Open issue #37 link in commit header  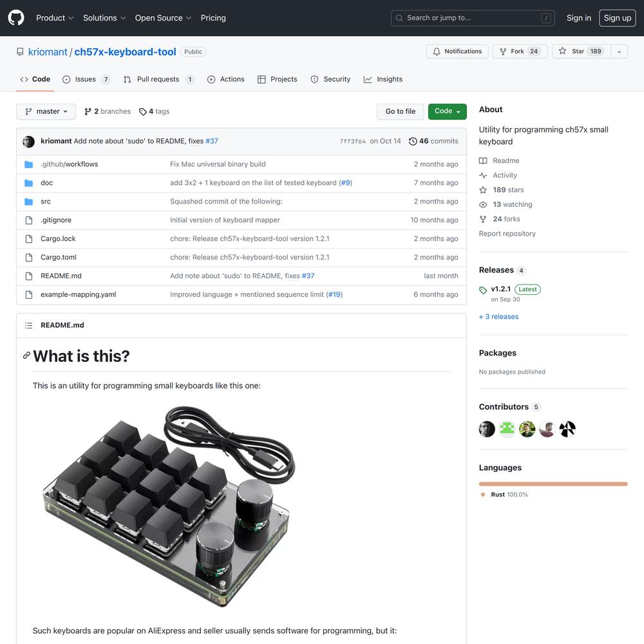point(212,141)
